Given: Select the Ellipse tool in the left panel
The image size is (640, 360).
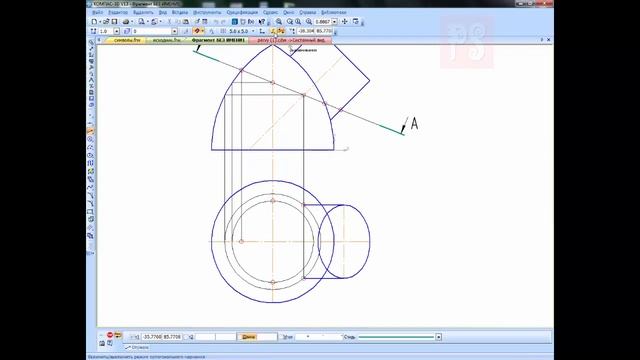Looking at the screenshot, I should click(91, 155).
